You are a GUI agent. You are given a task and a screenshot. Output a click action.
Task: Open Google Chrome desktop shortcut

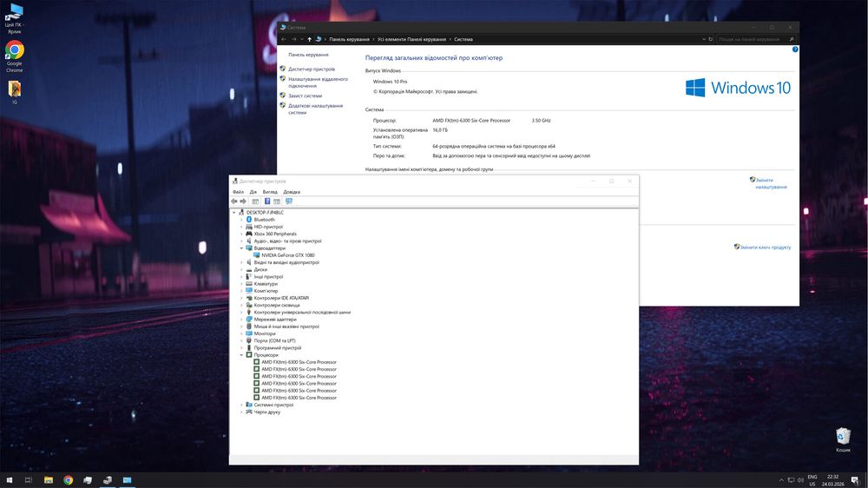(15, 56)
